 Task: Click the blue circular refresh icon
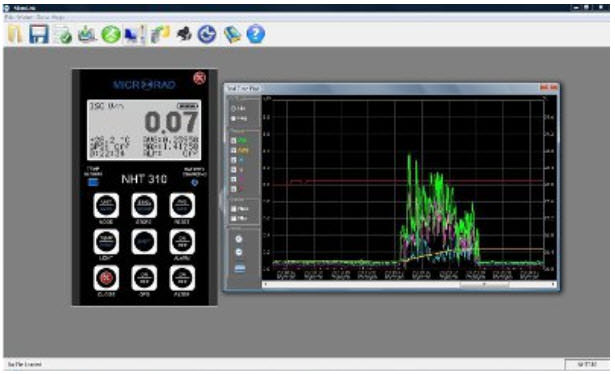pos(207,34)
